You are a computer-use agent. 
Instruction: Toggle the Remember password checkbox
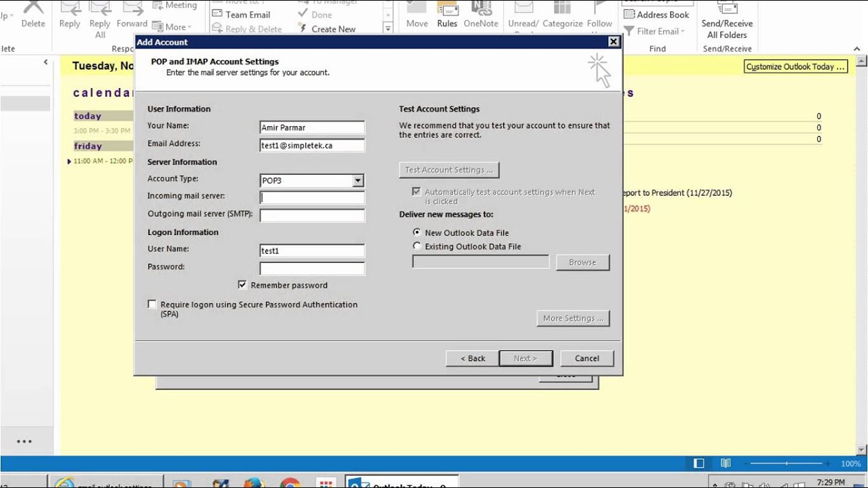click(x=242, y=285)
